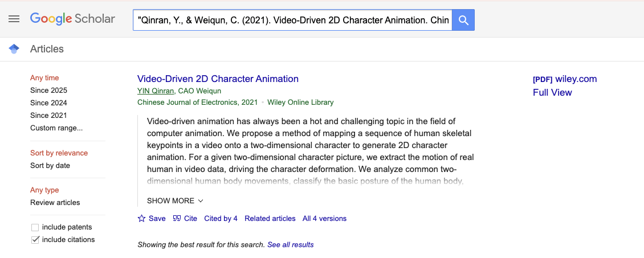Click the blue search magnifier button
This screenshot has width=644, height=258.
(x=463, y=21)
